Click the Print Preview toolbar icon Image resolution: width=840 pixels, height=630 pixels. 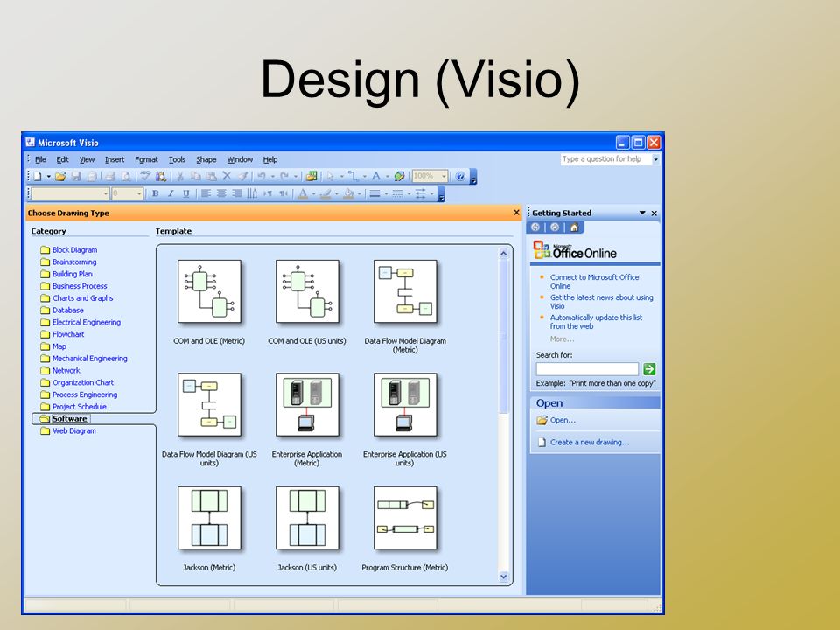[126, 176]
